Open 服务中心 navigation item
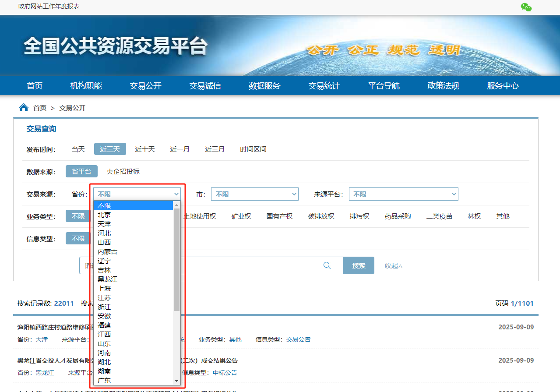 click(503, 86)
